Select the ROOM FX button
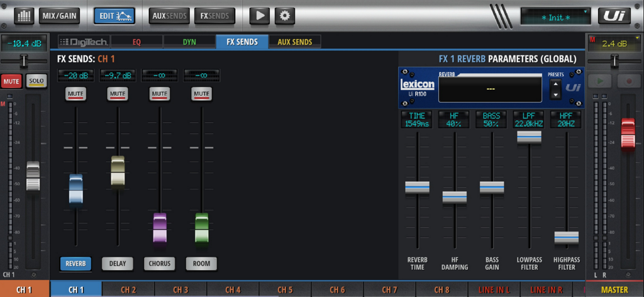 (201, 264)
